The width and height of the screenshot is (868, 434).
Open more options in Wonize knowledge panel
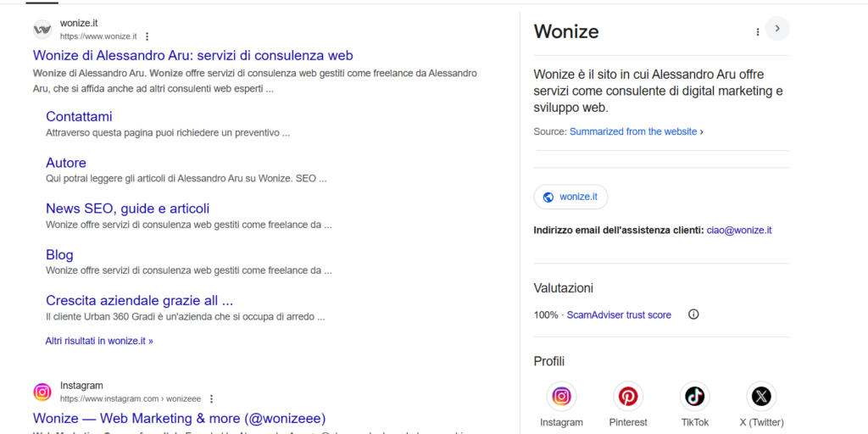point(757,32)
